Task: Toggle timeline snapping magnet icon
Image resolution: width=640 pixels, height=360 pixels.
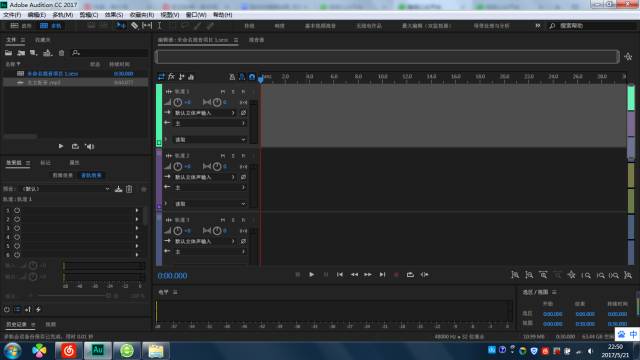Action: pos(252,76)
